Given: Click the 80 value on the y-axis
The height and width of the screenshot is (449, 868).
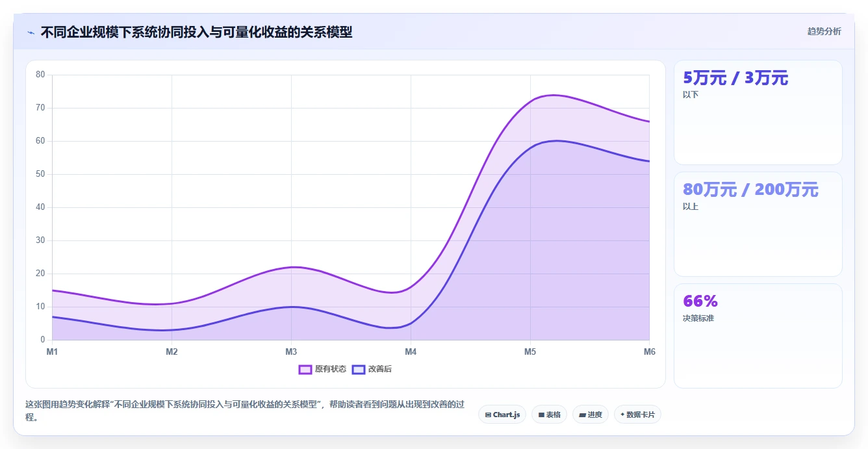Looking at the screenshot, I should pos(40,75).
